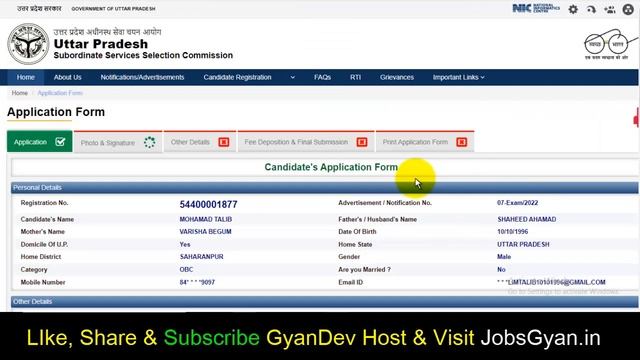This screenshot has height=360, width=640.
Task: Open the Grievances menu item
Action: pos(397,77)
